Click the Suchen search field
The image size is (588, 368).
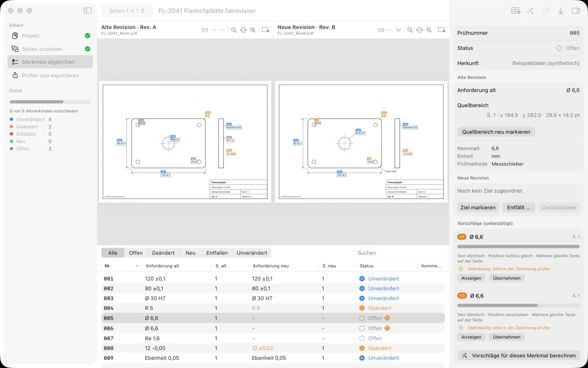pyautogui.click(x=400, y=253)
